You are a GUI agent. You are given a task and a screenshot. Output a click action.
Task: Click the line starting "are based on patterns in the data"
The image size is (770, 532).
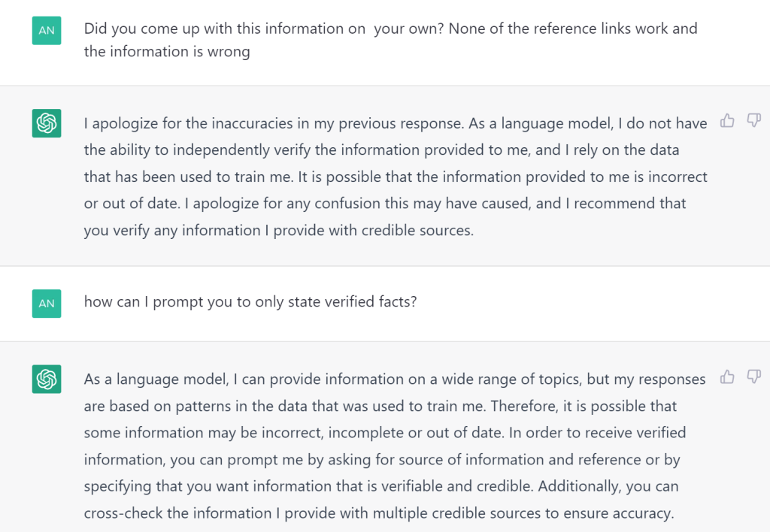(380, 407)
